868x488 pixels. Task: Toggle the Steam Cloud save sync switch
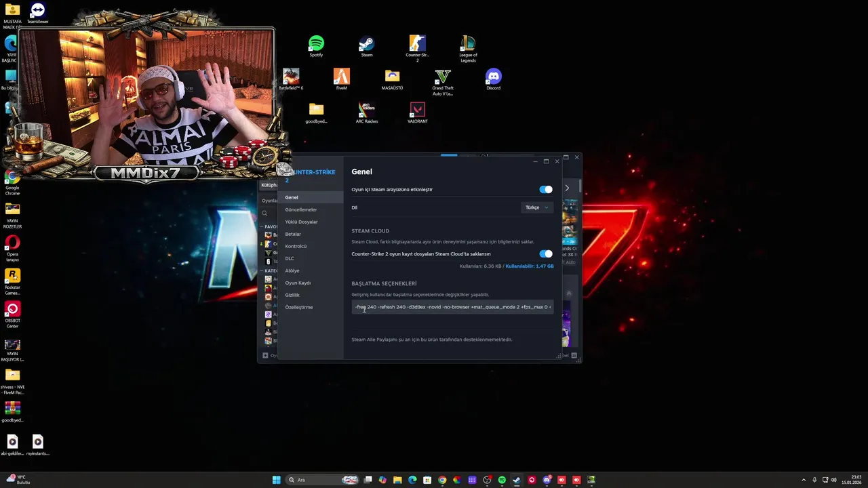[546, 253]
